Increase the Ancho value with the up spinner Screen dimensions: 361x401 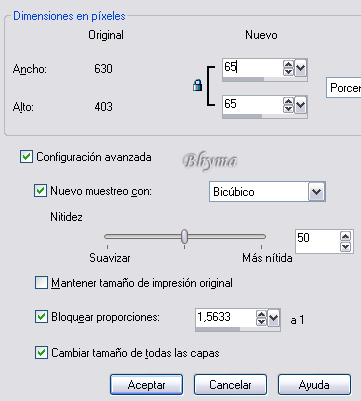point(288,64)
